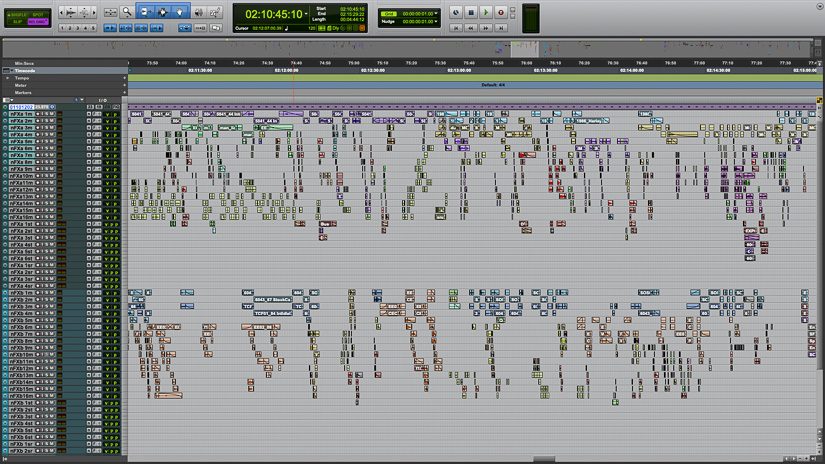Expand the Tempo ruler

(7, 78)
